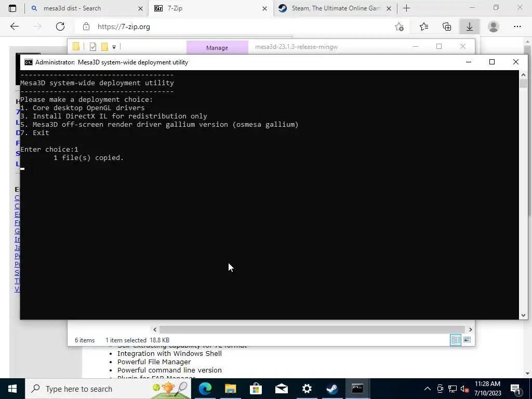
Task: Open Edge Collections
Action: tap(447, 26)
